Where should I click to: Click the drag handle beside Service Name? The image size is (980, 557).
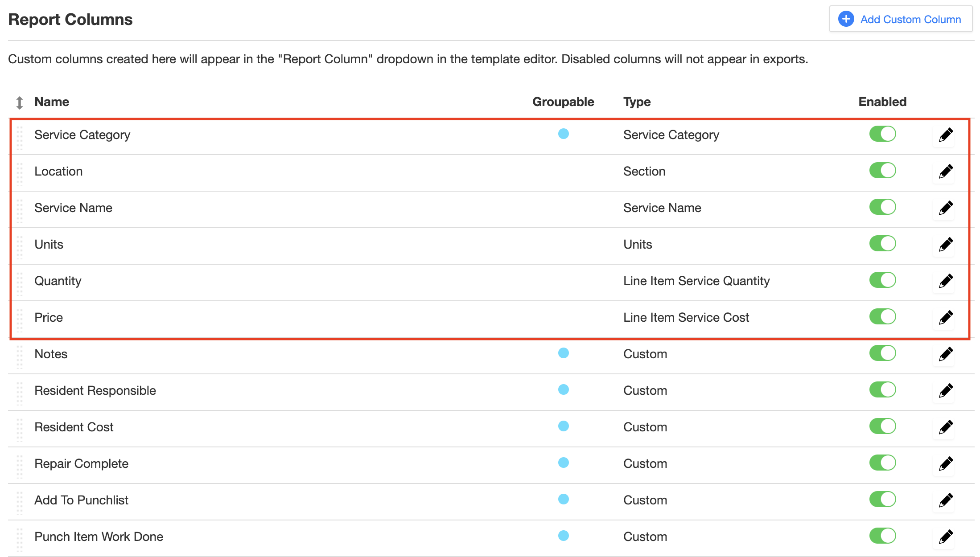[x=20, y=210]
